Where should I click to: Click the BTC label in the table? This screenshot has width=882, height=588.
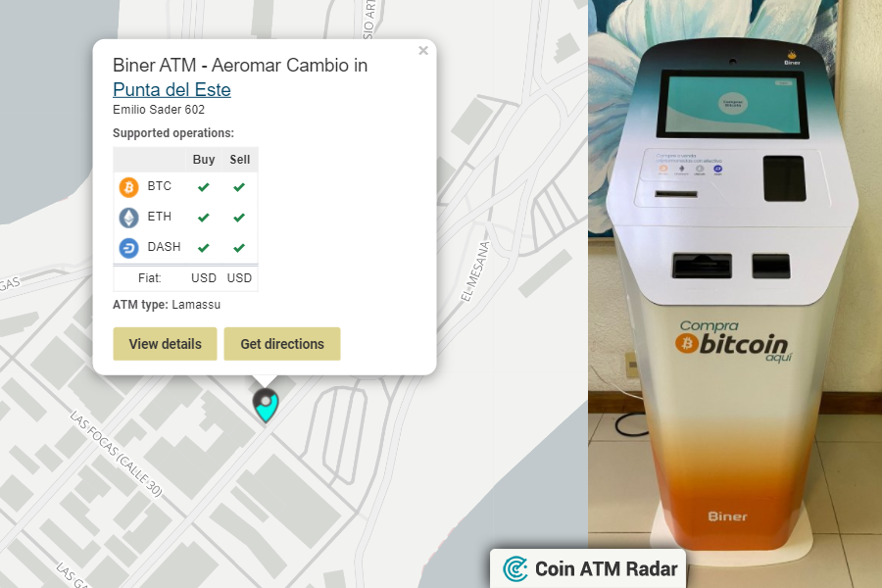point(159,186)
